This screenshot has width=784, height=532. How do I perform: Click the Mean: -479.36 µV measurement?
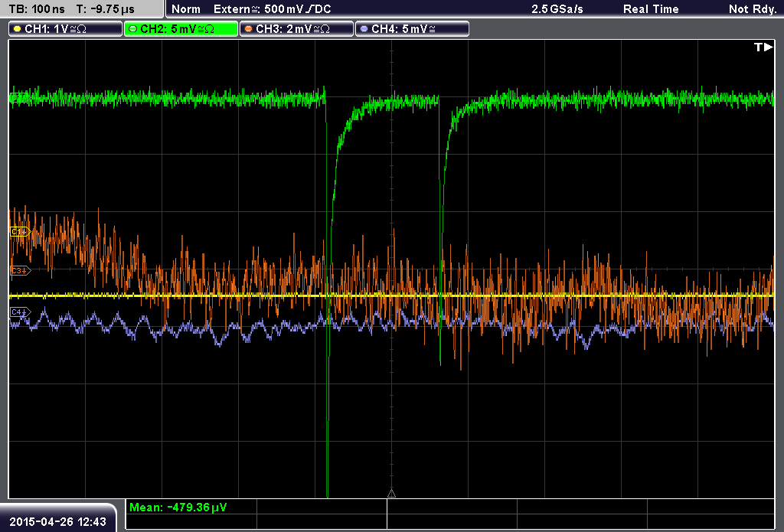coord(178,507)
